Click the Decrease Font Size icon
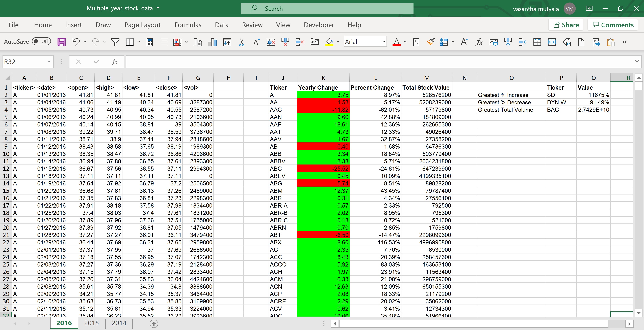The width and height of the screenshot is (644, 330). 256,42
